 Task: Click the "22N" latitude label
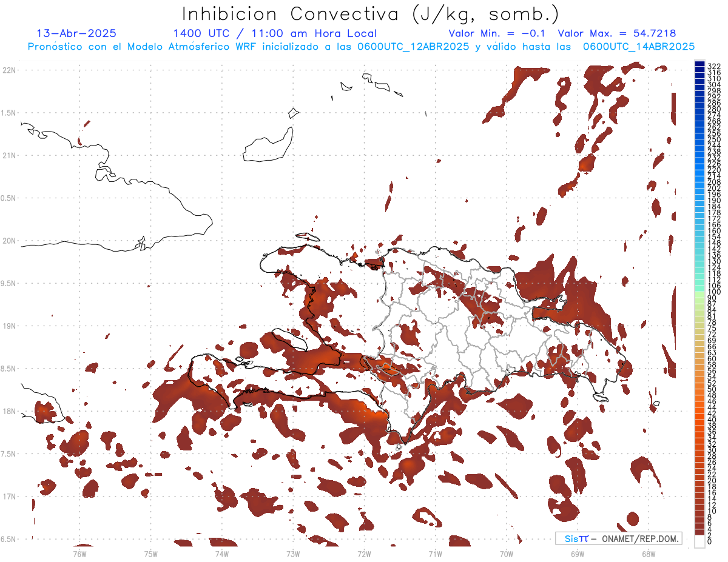click(8, 70)
